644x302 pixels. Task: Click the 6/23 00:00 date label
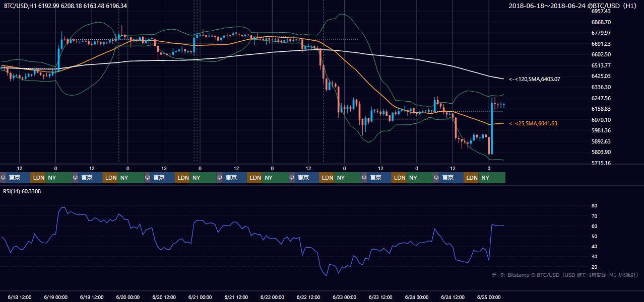(x=344, y=297)
